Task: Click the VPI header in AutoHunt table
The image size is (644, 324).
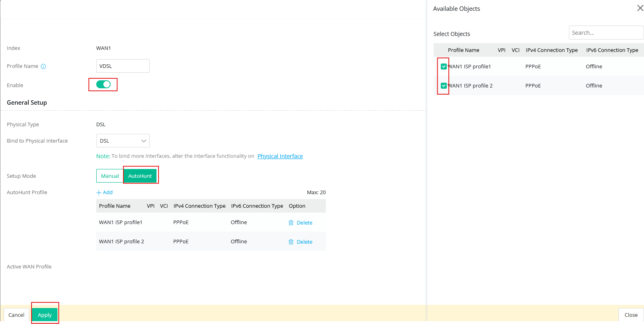Action: pyautogui.click(x=151, y=206)
